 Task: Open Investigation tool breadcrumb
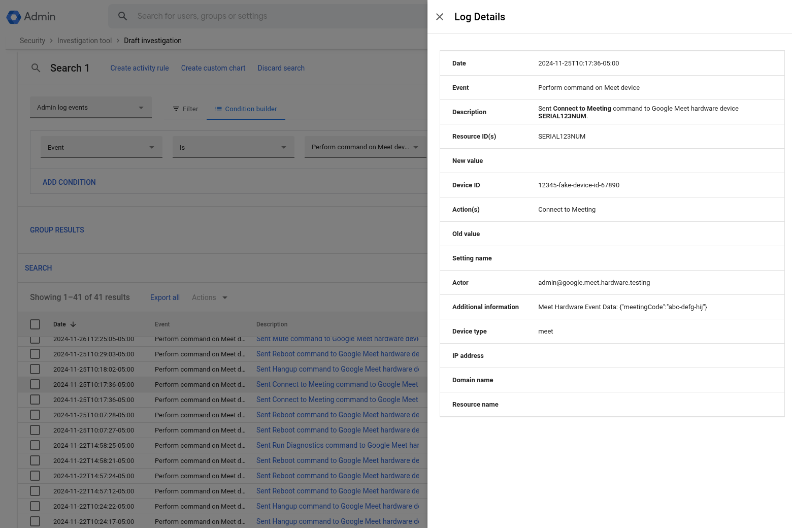click(84, 41)
